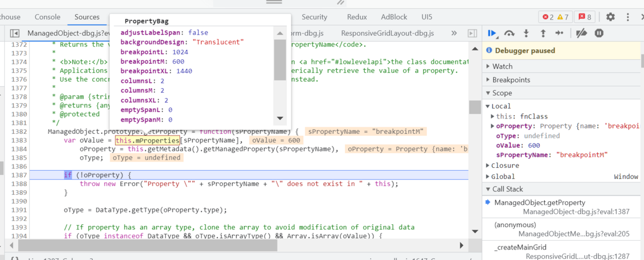Click the breakpointXL: 1440 popup entry
The image size is (644, 260).
tap(157, 71)
